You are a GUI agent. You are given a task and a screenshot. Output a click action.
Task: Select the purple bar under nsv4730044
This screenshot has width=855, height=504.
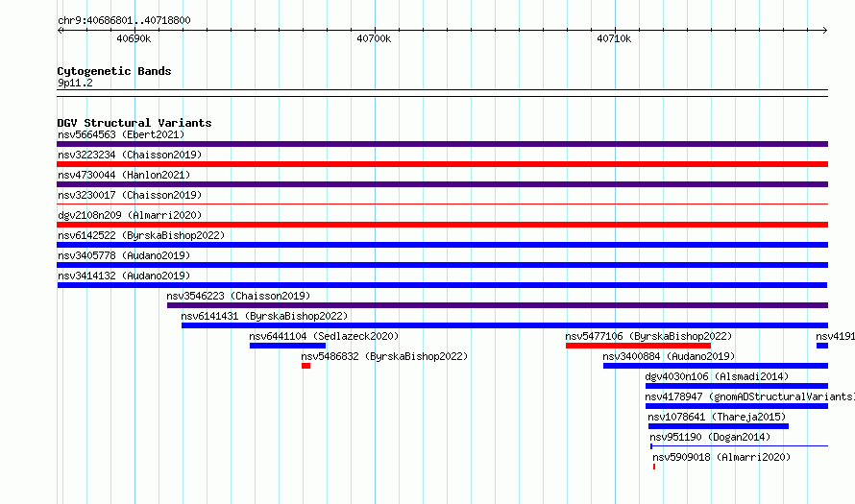click(442, 184)
